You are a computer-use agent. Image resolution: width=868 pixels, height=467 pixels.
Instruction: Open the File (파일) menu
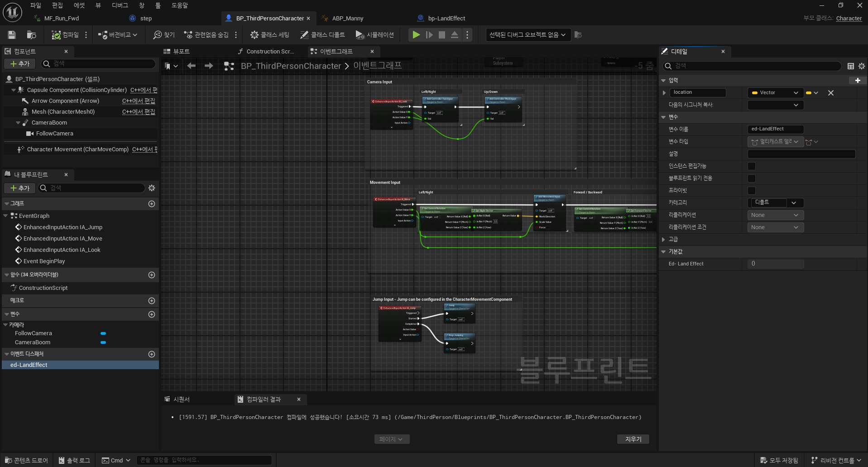35,5
